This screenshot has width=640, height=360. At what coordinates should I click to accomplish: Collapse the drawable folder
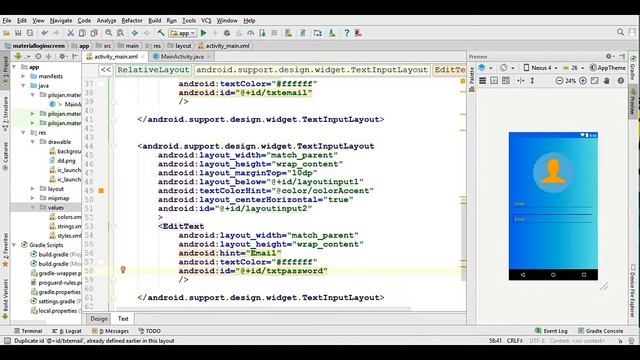[x=33, y=142]
